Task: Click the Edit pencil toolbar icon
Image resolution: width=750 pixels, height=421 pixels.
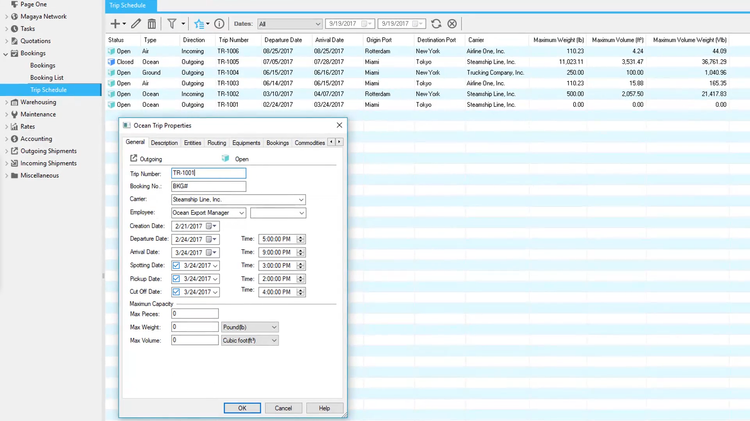Action: click(x=136, y=23)
